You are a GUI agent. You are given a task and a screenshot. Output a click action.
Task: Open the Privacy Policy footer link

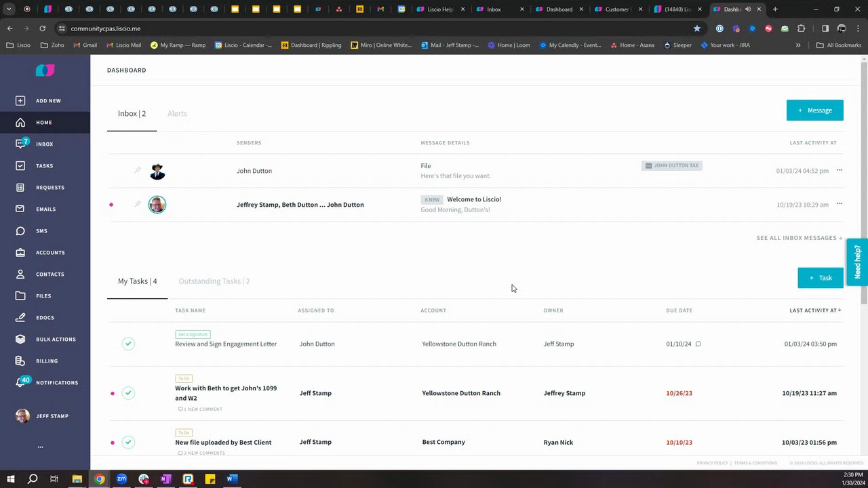tap(712, 463)
